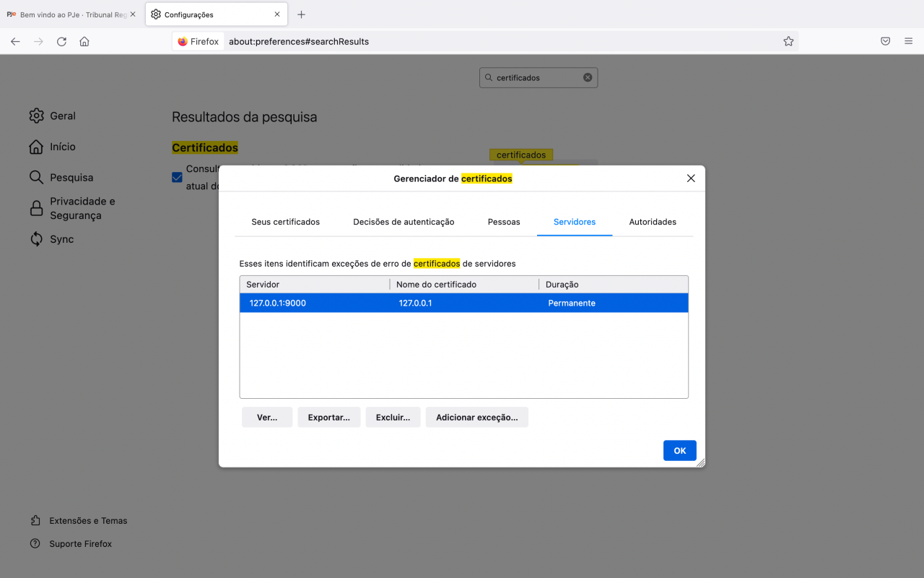Sort by Nome do certificado column
This screenshot has width=924, height=578.
[x=464, y=285]
